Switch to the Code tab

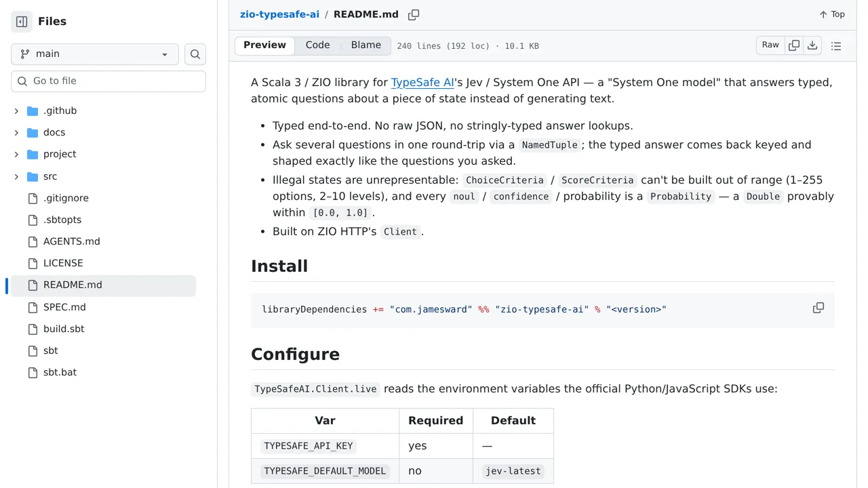pyautogui.click(x=317, y=45)
